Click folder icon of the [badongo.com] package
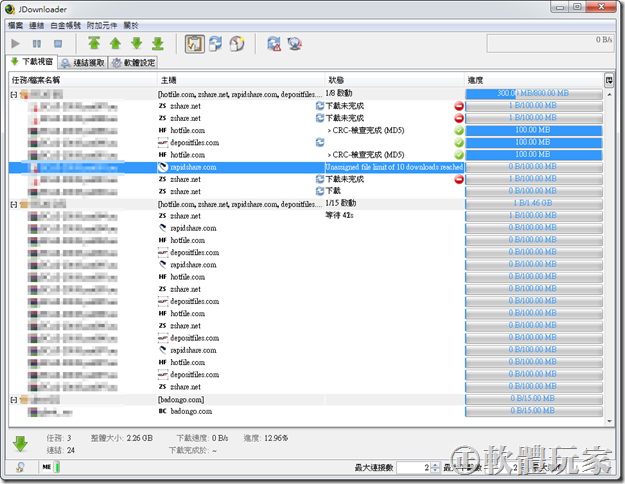The height and width of the screenshot is (484, 625). [24, 399]
